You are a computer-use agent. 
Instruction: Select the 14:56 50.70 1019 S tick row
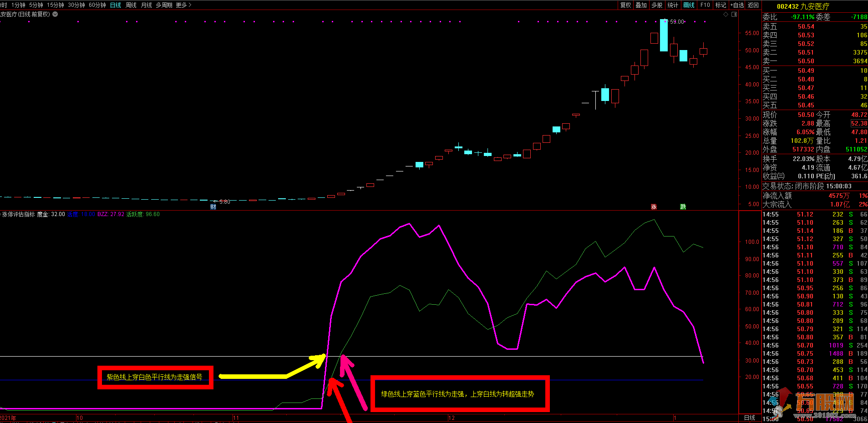pos(815,345)
